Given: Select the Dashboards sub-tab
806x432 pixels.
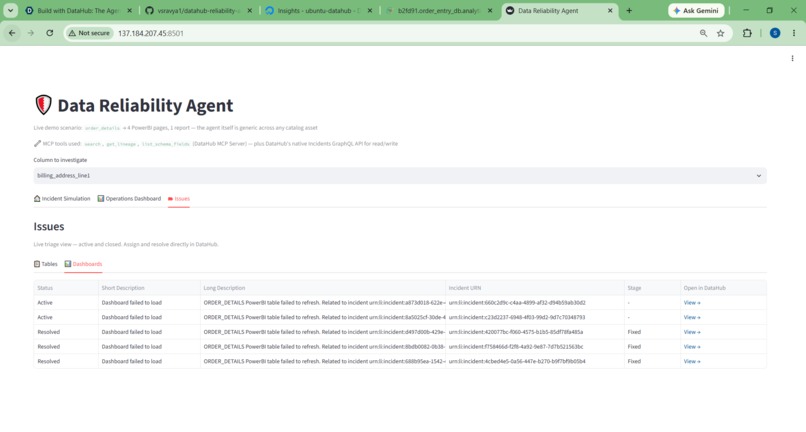Looking at the screenshot, I should click(83, 264).
